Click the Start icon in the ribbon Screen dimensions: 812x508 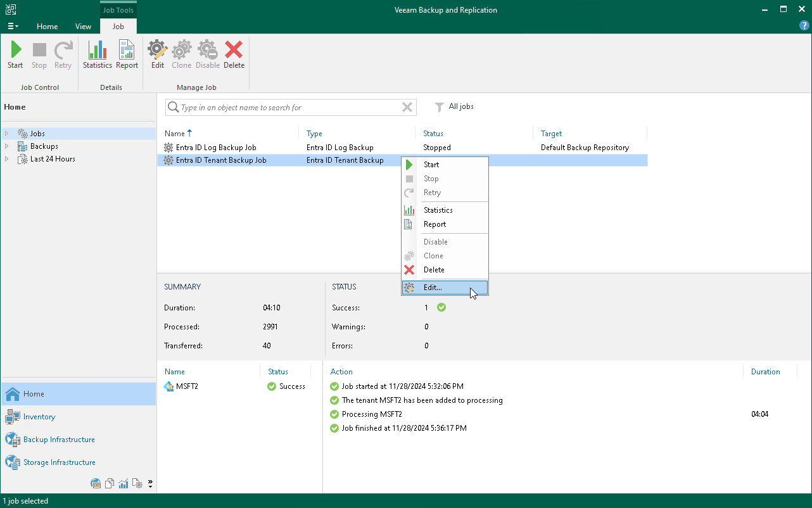16,51
